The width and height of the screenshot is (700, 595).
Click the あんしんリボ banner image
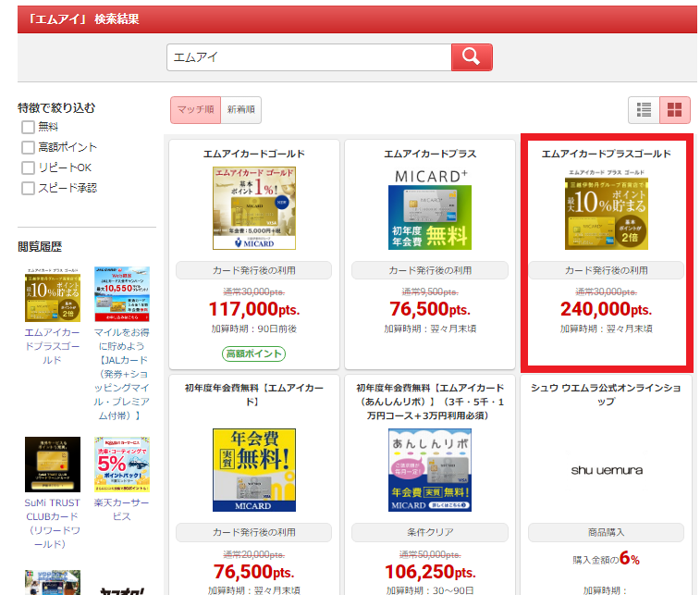(430, 470)
